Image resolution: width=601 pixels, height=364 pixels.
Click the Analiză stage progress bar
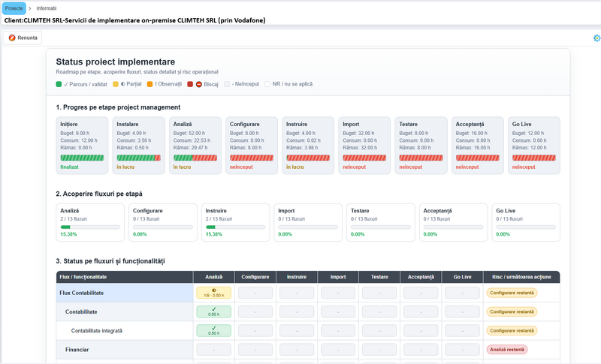coord(195,158)
